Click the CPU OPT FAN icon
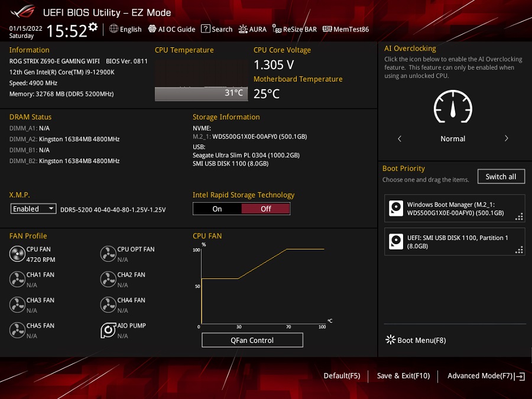532x399 pixels. tap(108, 254)
